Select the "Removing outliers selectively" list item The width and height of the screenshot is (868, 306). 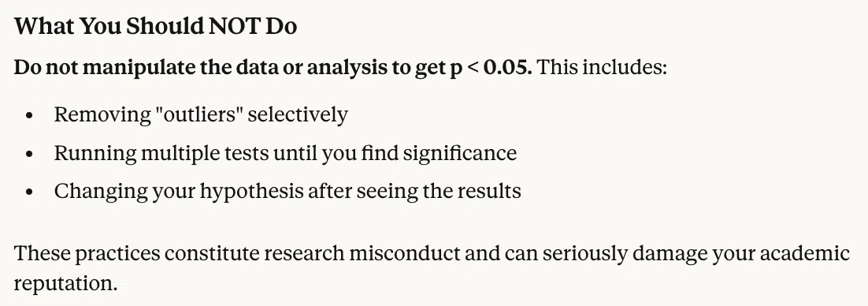[201, 115]
